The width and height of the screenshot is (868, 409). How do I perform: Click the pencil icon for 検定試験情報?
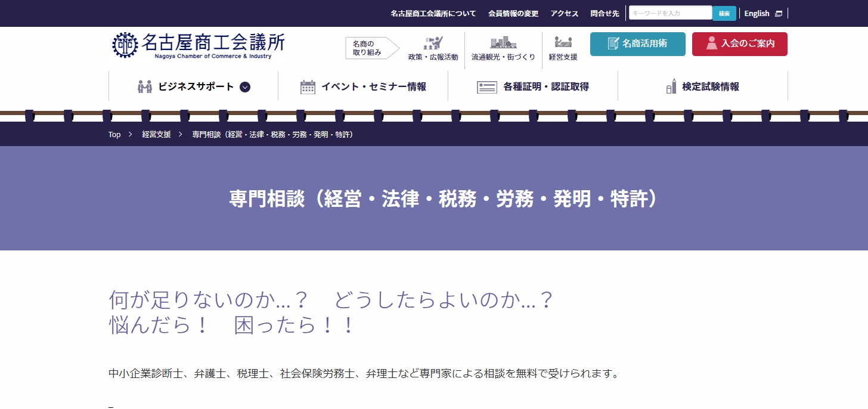671,87
